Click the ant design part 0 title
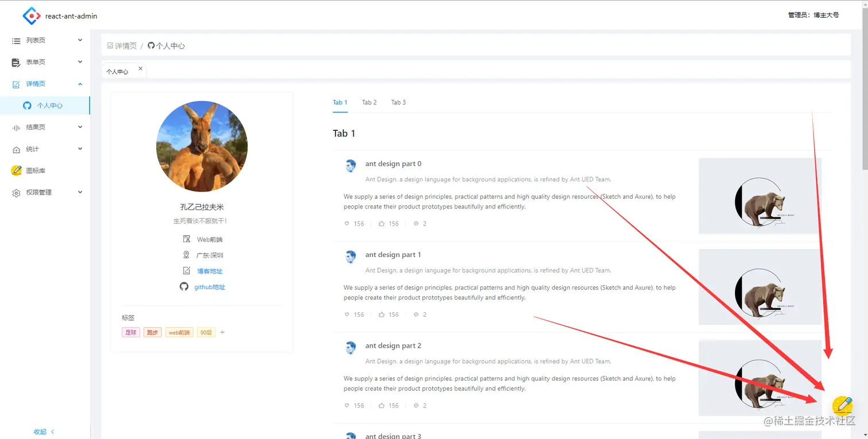Image resolution: width=868 pixels, height=439 pixels. 393,164
